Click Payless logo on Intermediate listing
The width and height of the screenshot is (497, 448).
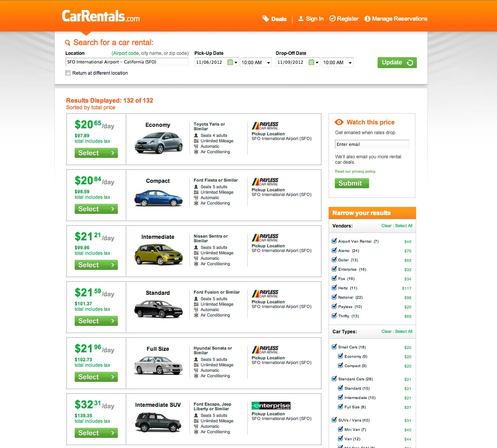(265, 238)
